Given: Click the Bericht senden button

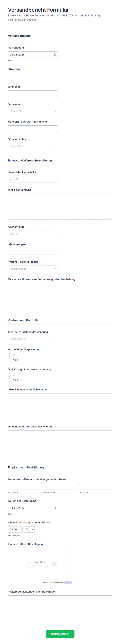Looking at the screenshot, I should [60, 634].
